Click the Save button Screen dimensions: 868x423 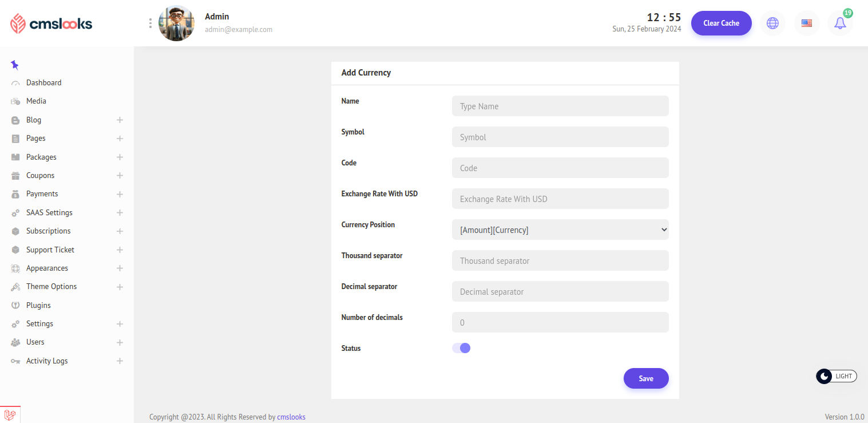click(645, 378)
